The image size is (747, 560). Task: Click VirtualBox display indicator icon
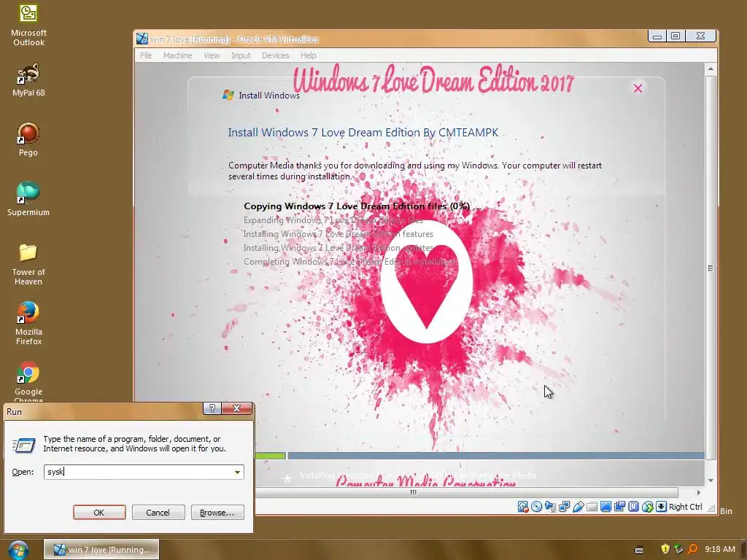point(605,507)
